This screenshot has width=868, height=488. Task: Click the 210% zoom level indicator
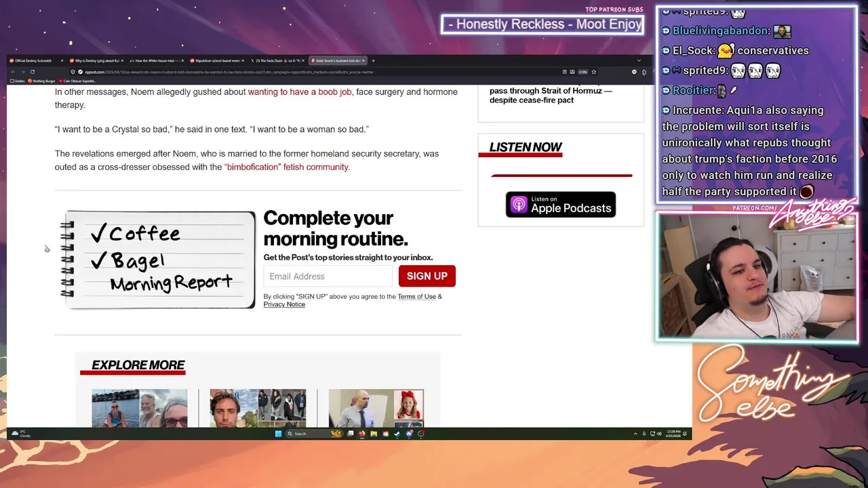(583, 72)
